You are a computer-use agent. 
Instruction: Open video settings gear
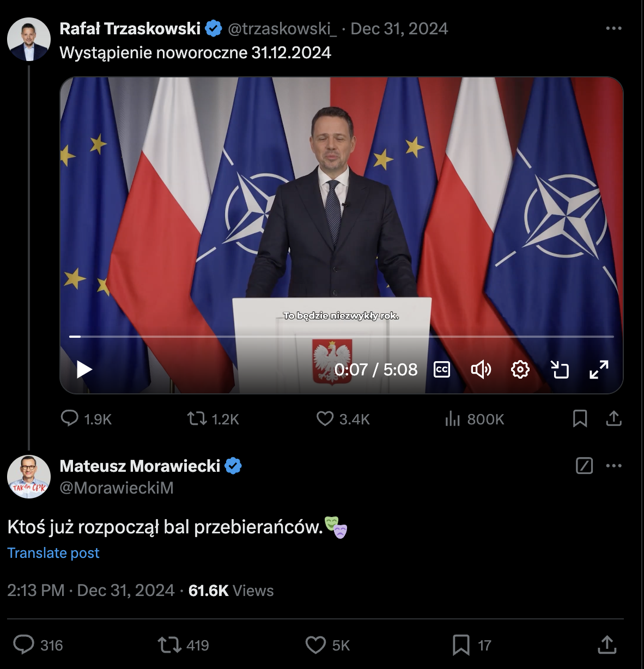coord(520,369)
